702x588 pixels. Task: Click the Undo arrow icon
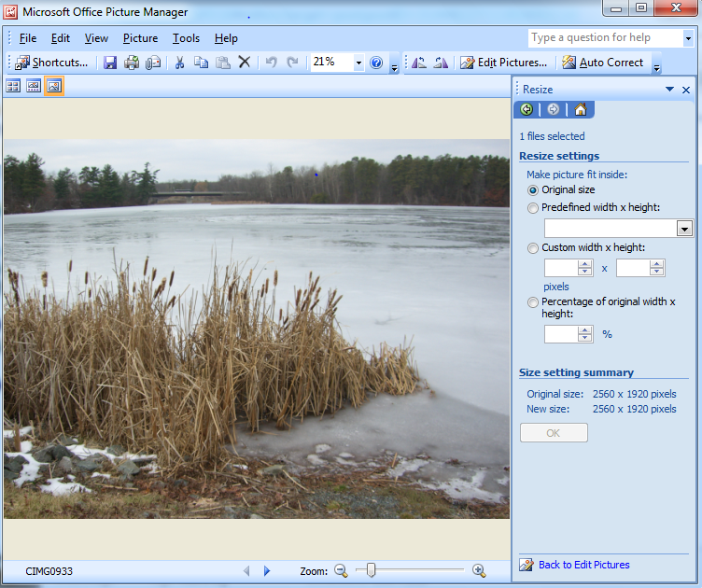(272, 62)
